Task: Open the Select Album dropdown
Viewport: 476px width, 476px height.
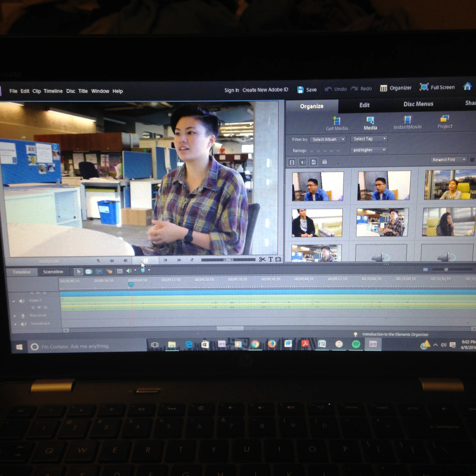Action: coord(328,139)
